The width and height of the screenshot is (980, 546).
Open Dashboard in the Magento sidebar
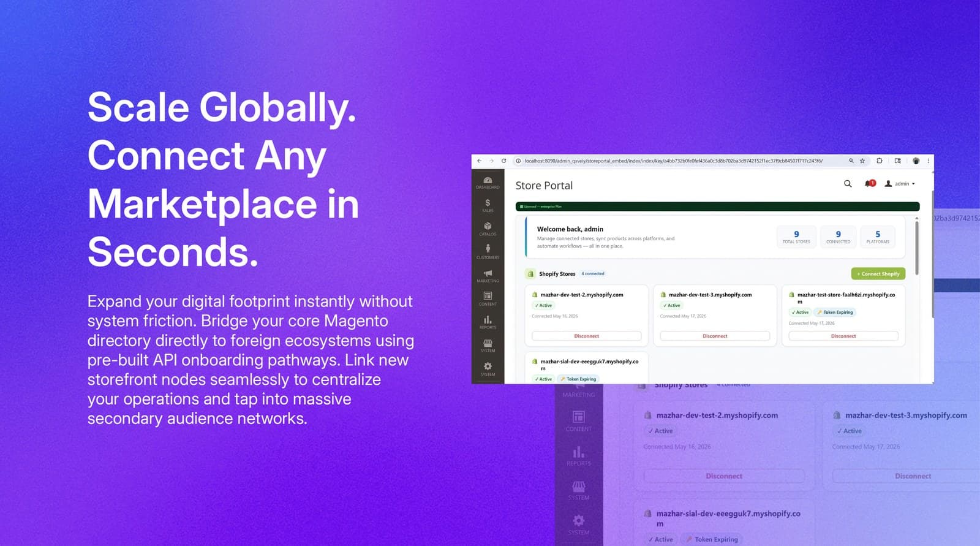tap(488, 183)
